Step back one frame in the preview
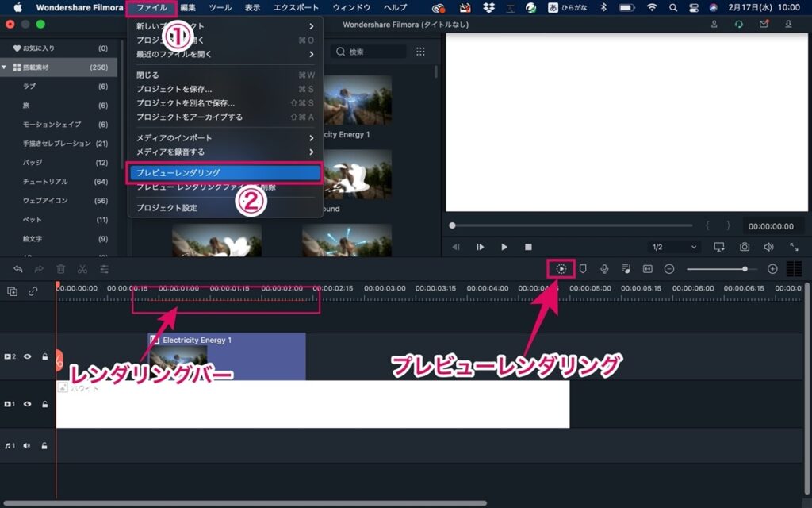812x508 pixels. tap(456, 248)
